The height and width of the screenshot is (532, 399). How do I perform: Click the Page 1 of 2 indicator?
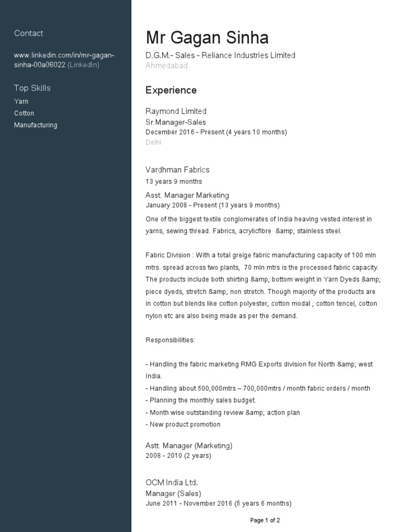tap(265, 520)
